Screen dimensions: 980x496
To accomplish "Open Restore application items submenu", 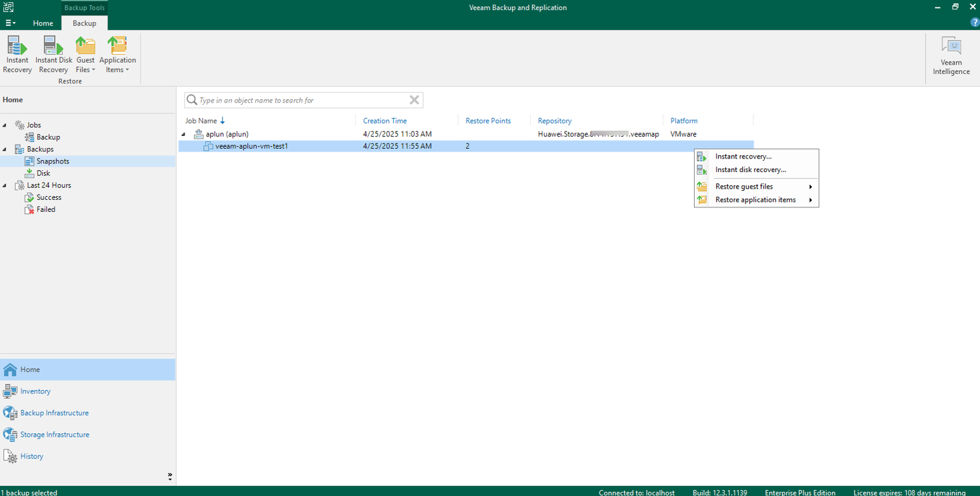I will [756, 200].
